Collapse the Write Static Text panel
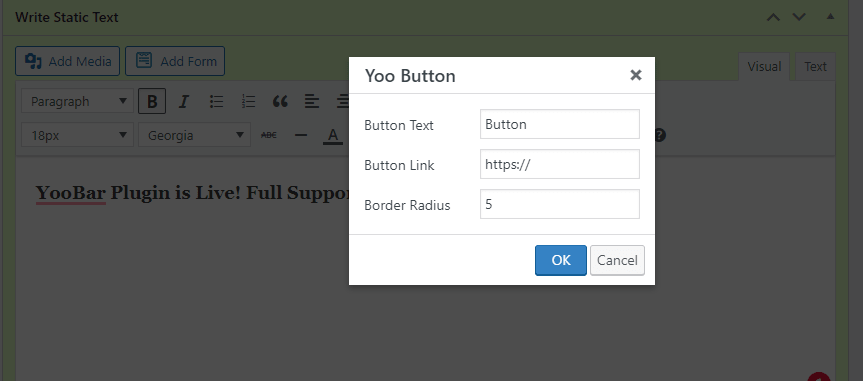The image size is (863, 381). [830, 17]
